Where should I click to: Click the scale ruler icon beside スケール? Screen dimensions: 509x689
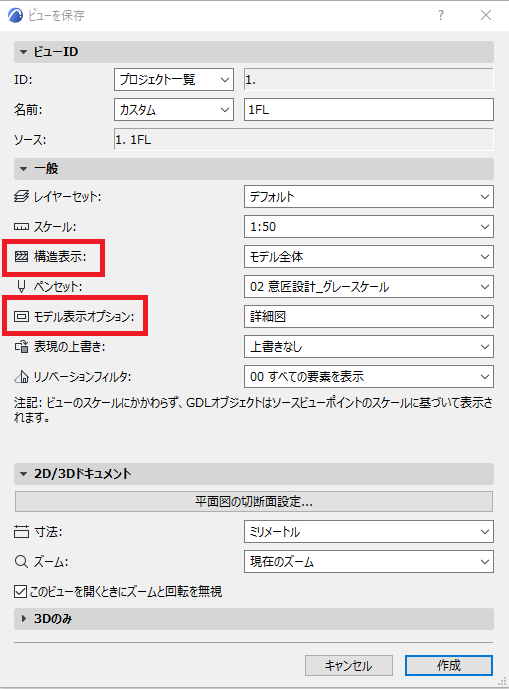tap(21, 227)
